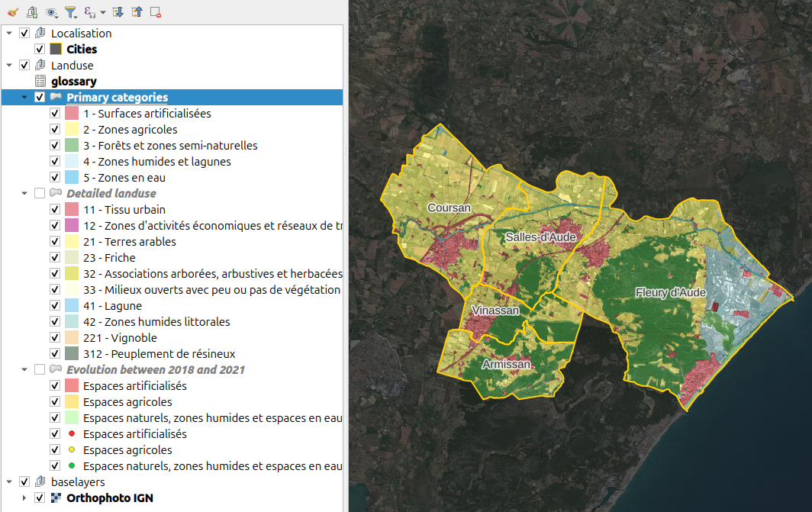Click the Add Group toolbar icon

32,12
